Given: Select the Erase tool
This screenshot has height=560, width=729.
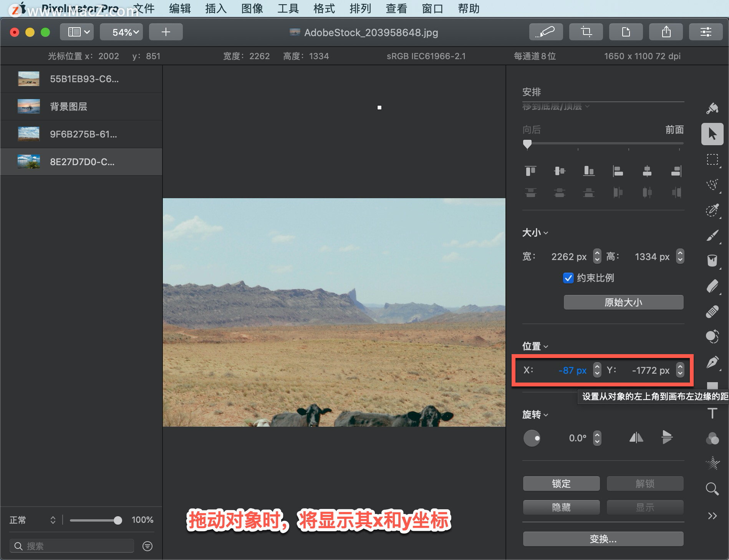Looking at the screenshot, I should 712,286.
